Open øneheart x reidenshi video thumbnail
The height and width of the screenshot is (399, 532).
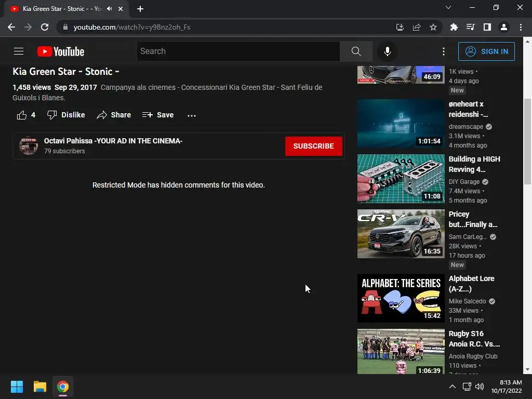click(401, 124)
